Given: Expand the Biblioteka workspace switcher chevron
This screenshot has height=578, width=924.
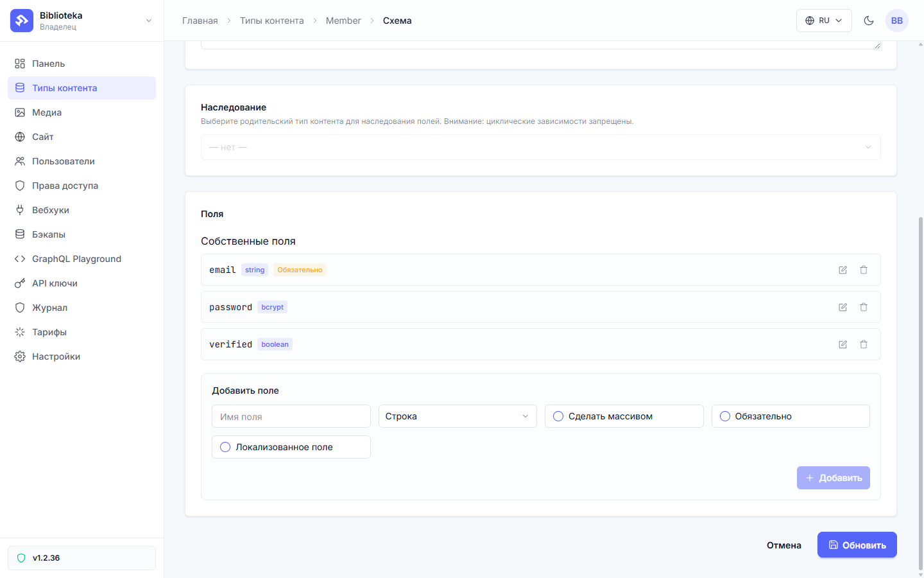Looking at the screenshot, I should point(149,21).
